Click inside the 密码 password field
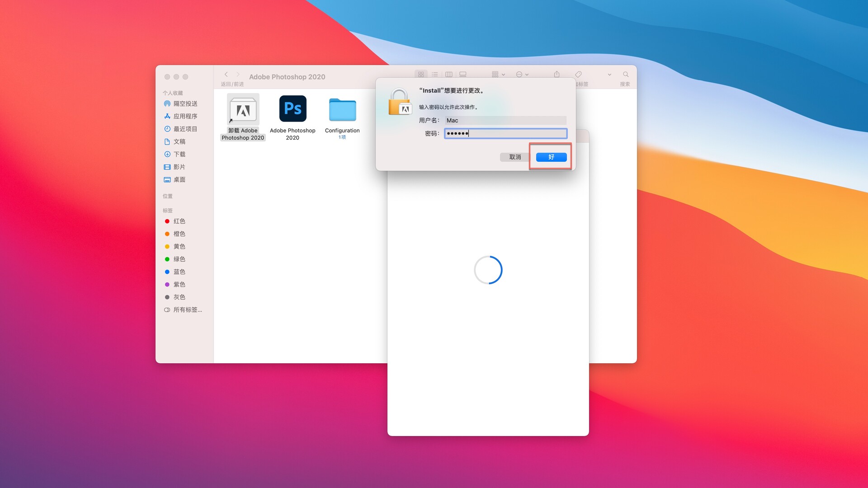The width and height of the screenshot is (868, 488). tap(505, 133)
